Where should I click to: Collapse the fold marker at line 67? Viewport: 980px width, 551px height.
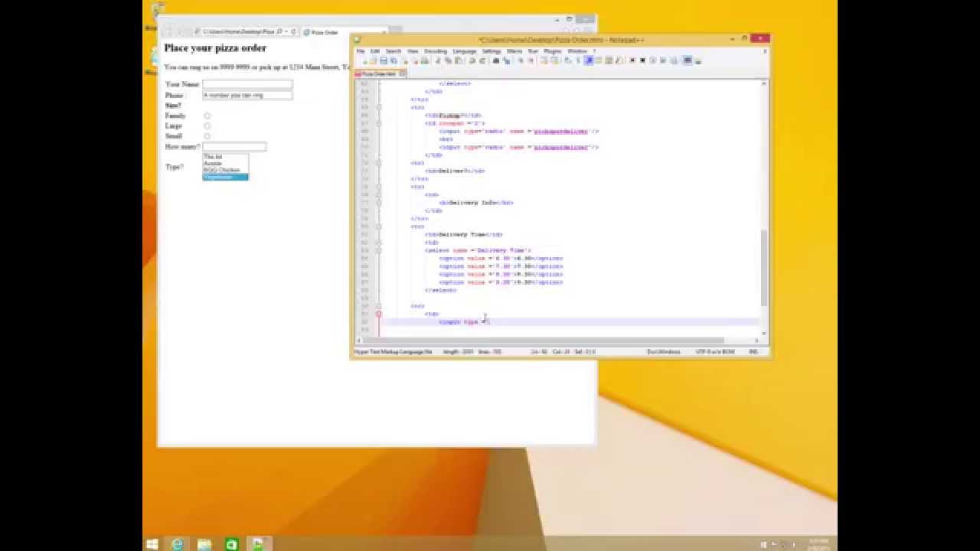[378, 123]
